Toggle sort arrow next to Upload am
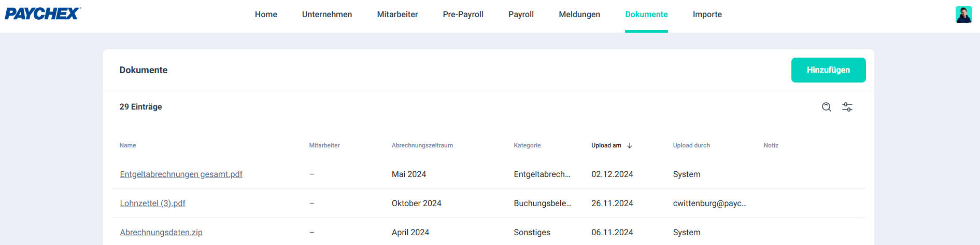Viewport: 980px width, 245px height. (630, 146)
